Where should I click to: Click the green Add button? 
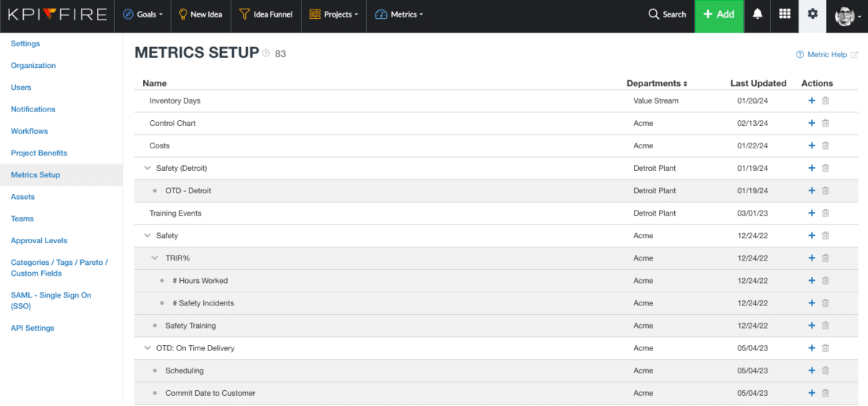pyautogui.click(x=719, y=14)
